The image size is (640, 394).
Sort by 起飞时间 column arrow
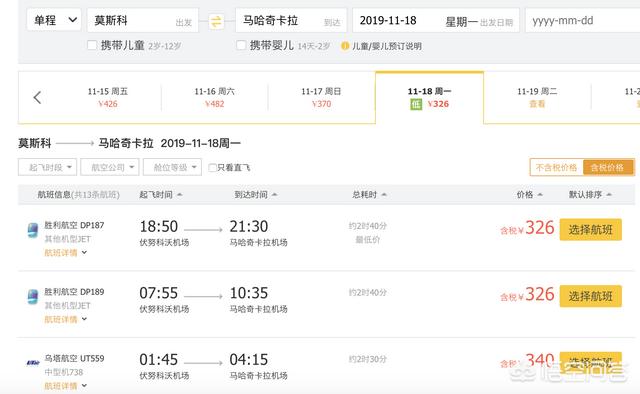[x=180, y=195]
